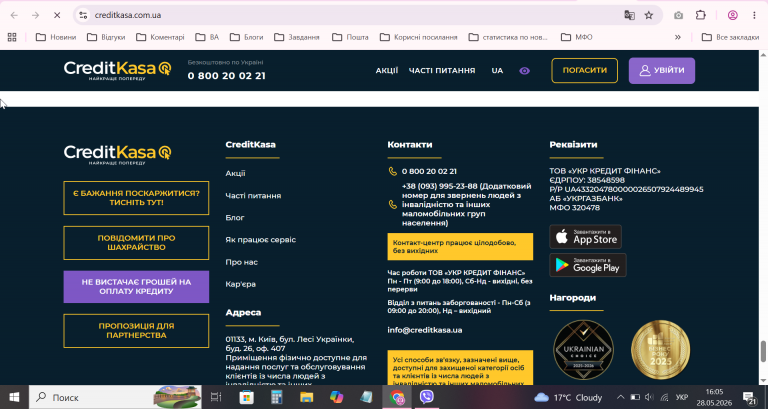Click the Ukrainian Choice award badge
The height and width of the screenshot is (409, 768).
(x=583, y=350)
